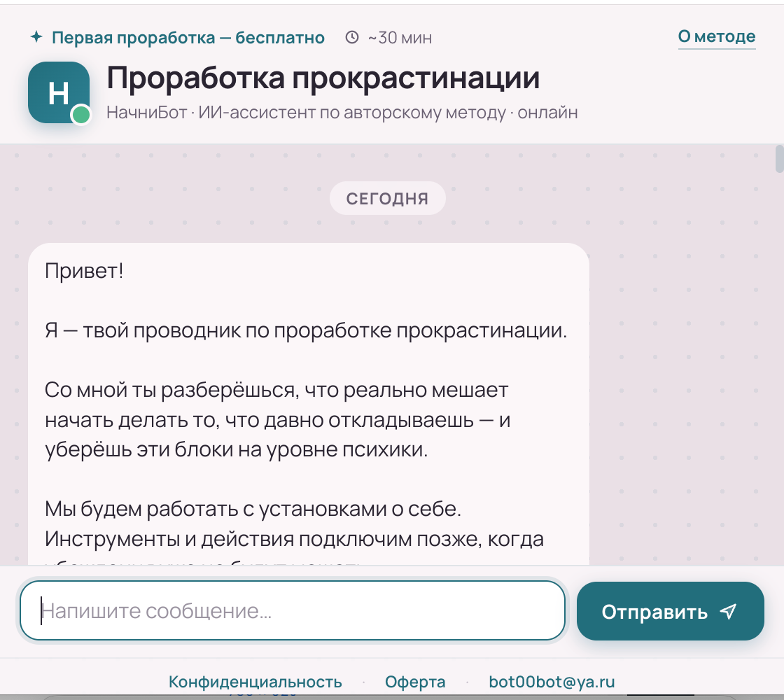Image resolution: width=784 pixels, height=700 pixels.
Task: Click the "Проработка прокрастинации" heading
Action: [x=323, y=78]
